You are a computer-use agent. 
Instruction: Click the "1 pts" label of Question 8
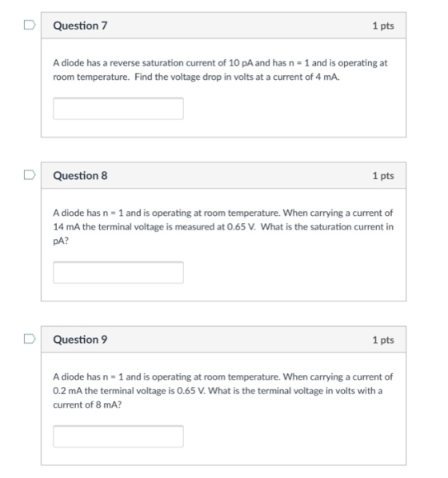tap(383, 176)
